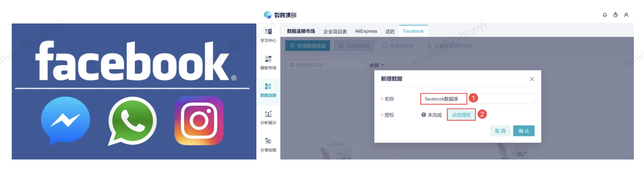Switch to the 企业项目表 tab
Screen dimensions: 644x170
pyautogui.click(x=335, y=32)
